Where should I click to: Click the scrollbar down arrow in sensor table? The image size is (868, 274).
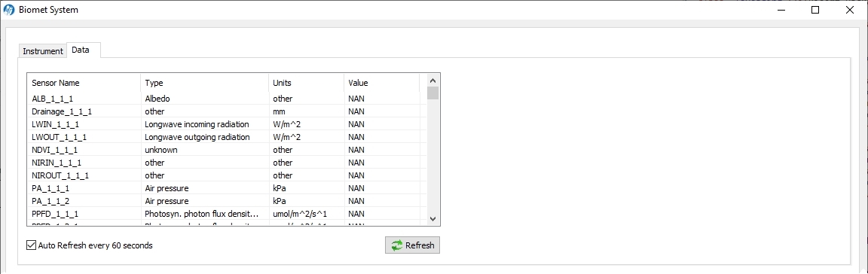433,218
